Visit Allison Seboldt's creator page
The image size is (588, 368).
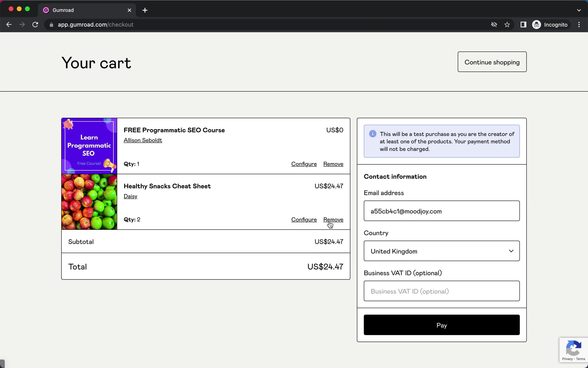[143, 140]
